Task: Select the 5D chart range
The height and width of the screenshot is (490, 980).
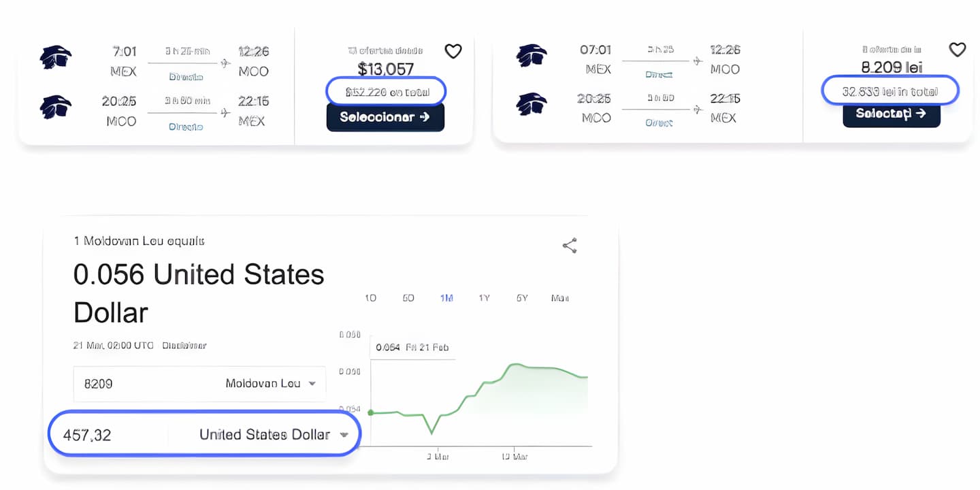Action: tap(408, 298)
